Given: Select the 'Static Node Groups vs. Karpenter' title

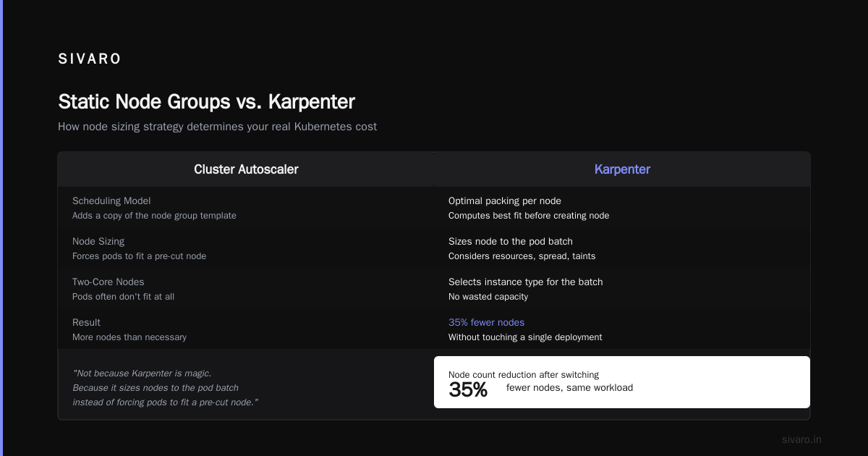Looking at the screenshot, I should pyautogui.click(x=206, y=101).
